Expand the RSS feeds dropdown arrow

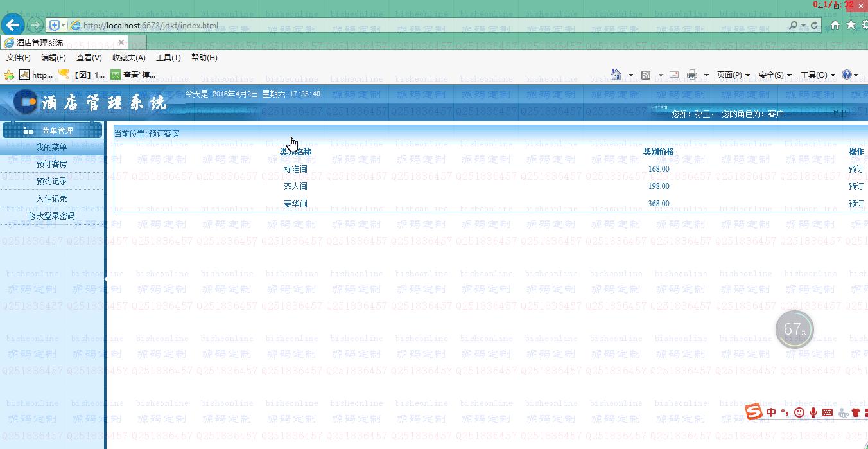pyautogui.click(x=661, y=75)
